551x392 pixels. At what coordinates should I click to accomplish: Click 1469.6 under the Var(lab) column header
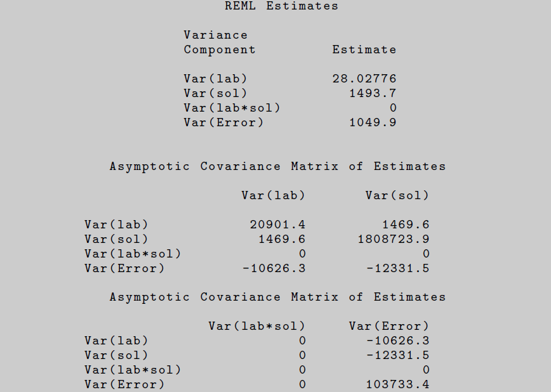click(x=282, y=239)
